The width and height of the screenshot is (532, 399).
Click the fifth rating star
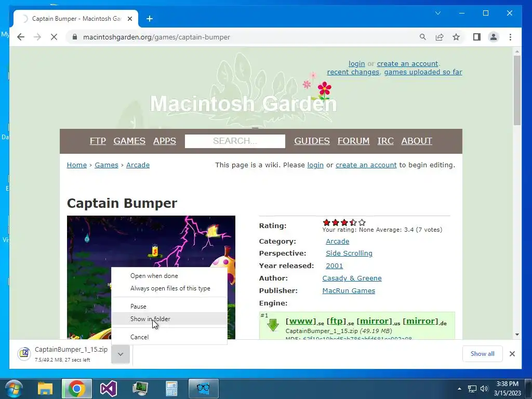362,222
